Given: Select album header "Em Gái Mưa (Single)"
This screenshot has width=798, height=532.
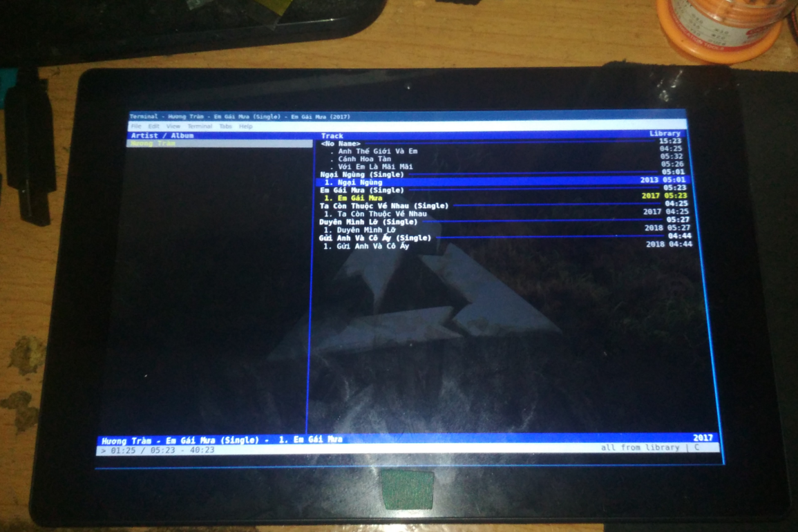Looking at the screenshot, I should pyautogui.click(x=362, y=190).
